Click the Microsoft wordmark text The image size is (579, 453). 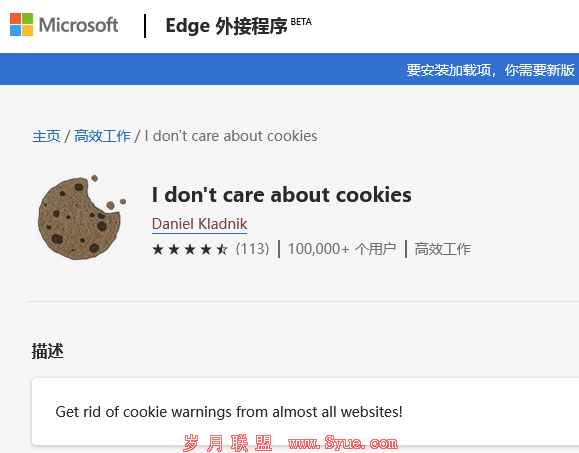pos(78,25)
